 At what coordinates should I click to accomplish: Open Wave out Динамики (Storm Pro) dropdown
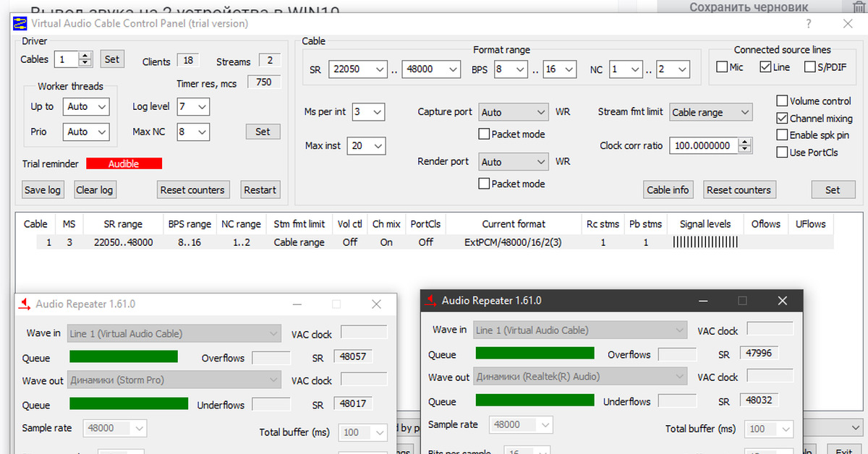tap(174, 380)
